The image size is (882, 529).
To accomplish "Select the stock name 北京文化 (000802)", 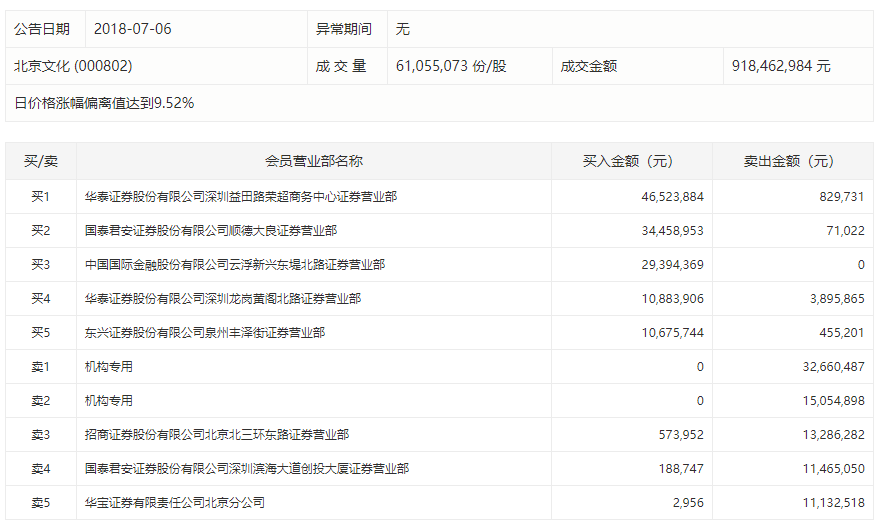I will pyautogui.click(x=73, y=66).
